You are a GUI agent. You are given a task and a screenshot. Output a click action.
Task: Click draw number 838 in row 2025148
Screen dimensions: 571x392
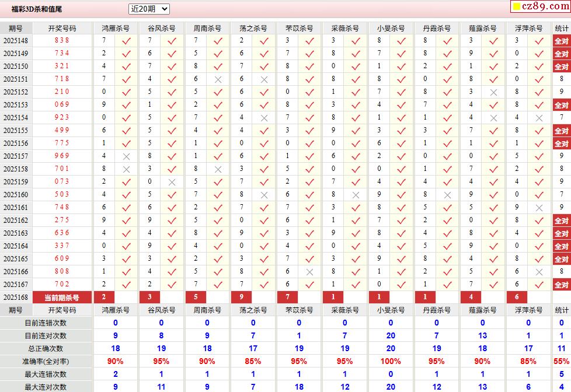pos(62,40)
